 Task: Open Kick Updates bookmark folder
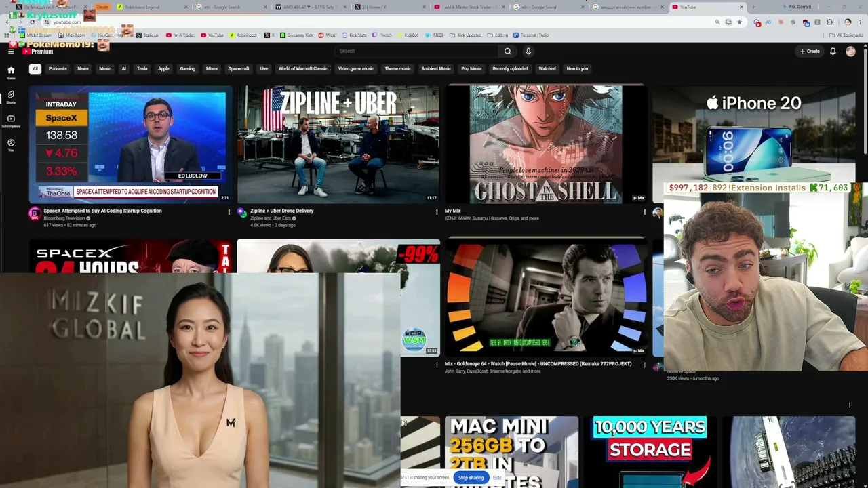click(x=466, y=35)
